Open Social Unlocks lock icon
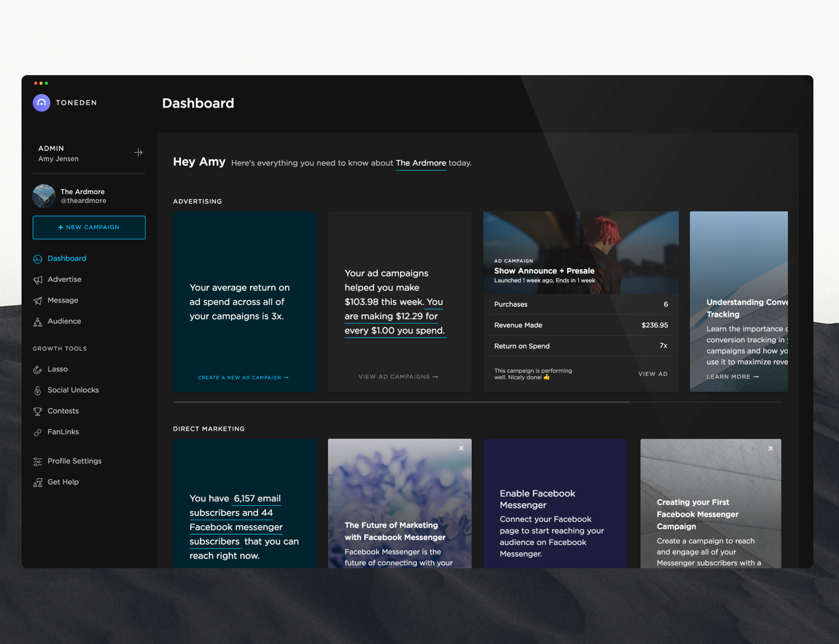839x644 pixels. pyautogui.click(x=38, y=390)
